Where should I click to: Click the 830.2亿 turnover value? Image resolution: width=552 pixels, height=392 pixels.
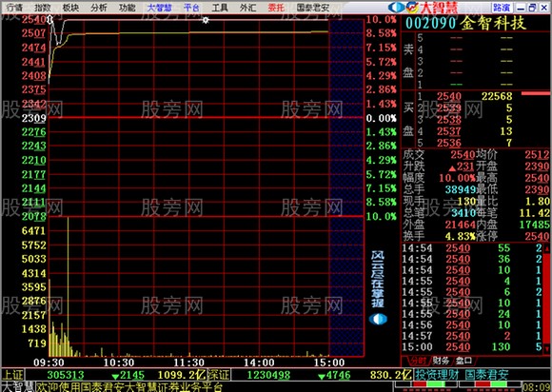click(x=391, y=375)
